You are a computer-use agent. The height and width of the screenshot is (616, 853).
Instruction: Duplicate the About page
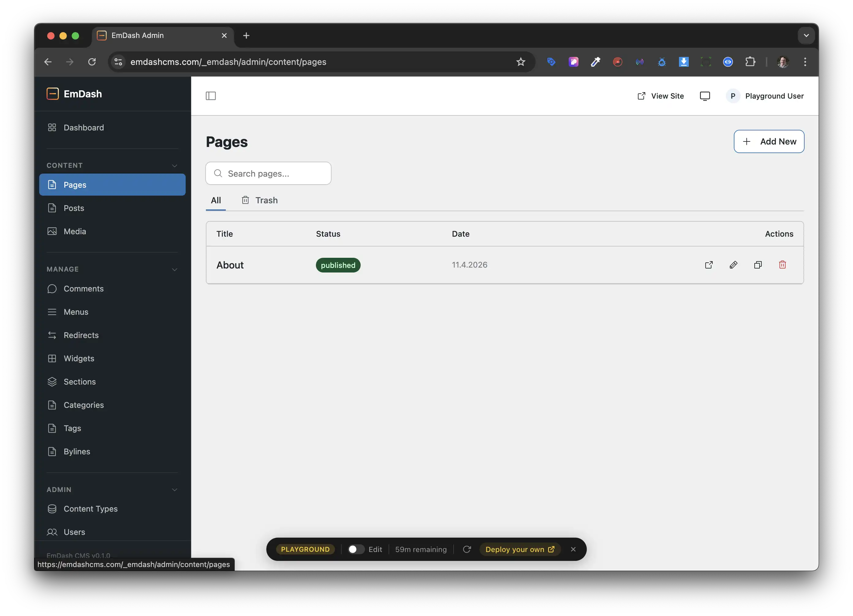coord(758,265)
